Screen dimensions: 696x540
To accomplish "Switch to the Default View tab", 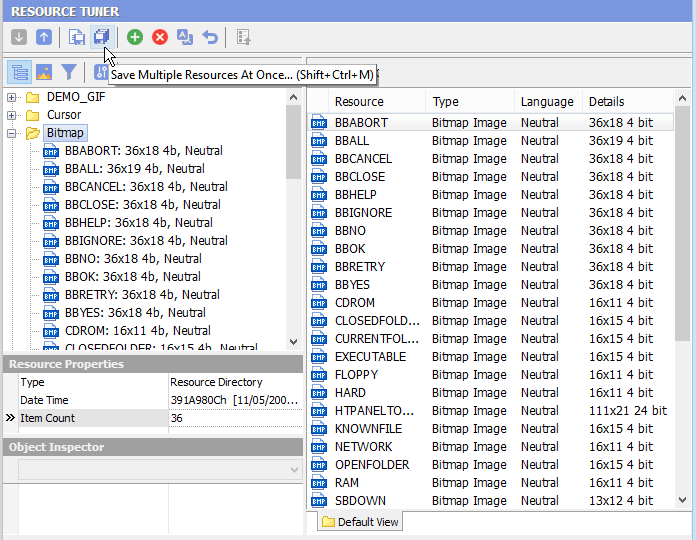I will [360, 522].
